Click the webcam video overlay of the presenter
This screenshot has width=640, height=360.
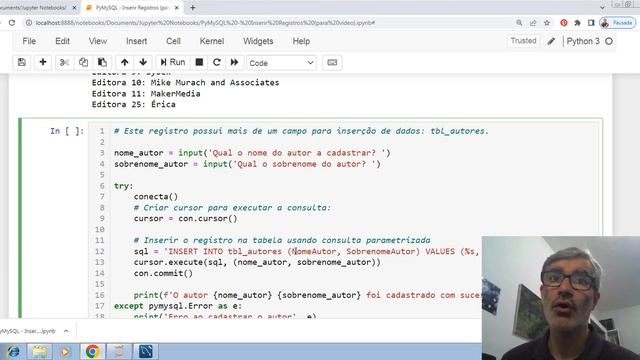point(561,298)
